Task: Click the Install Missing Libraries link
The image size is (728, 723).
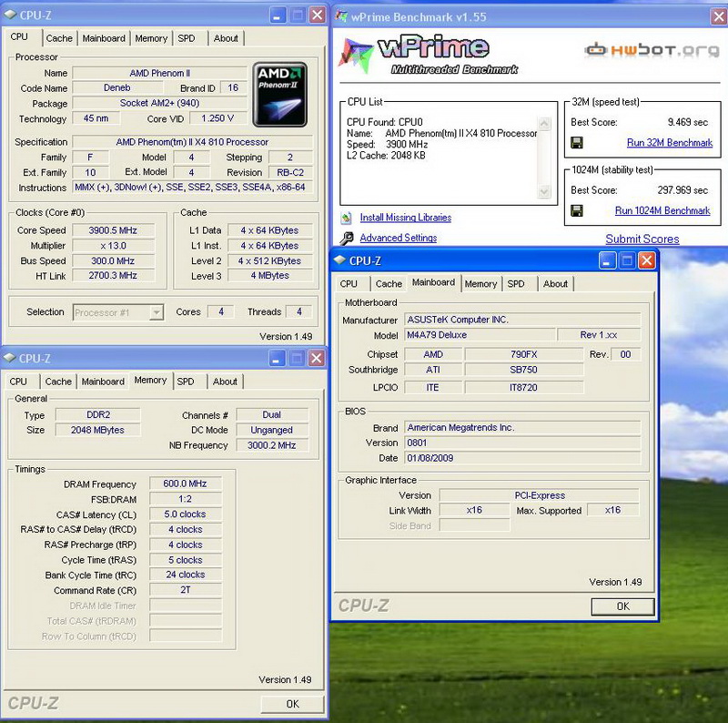Action: (x=405, y=218)
